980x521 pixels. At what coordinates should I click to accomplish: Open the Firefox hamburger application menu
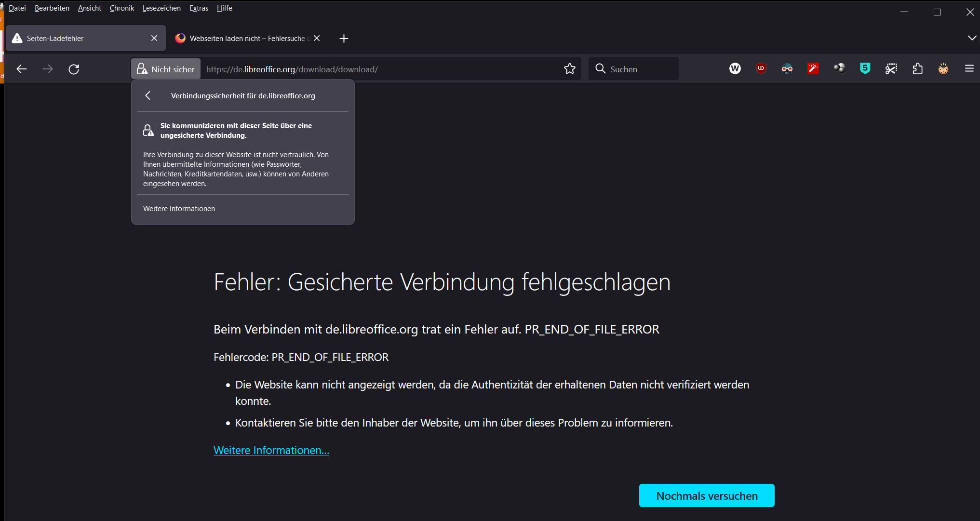pos(969,69)
